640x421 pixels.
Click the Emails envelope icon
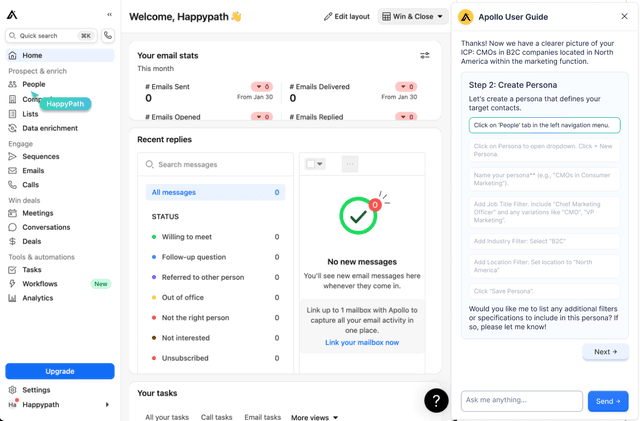(x=13, y=171)
